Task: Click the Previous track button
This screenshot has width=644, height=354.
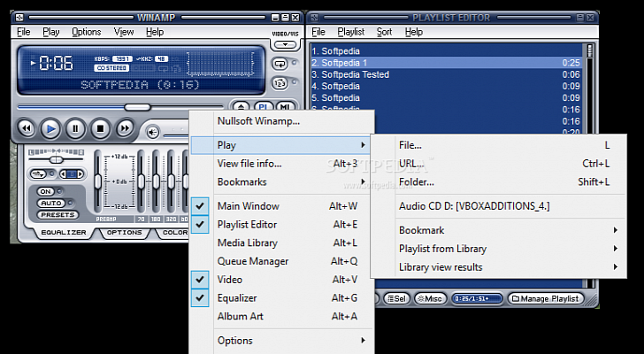Action: pos(27,128)
